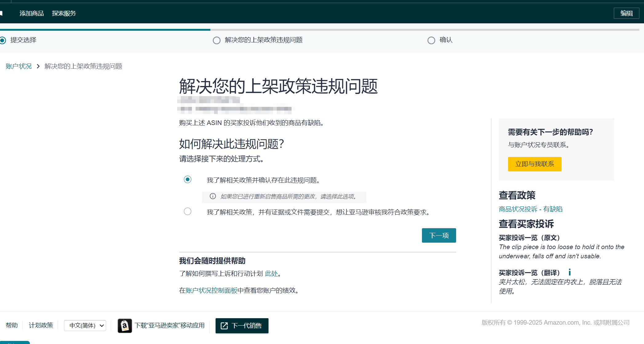Click the 解决您的上架政策违规问题 breadcrumb text
This screenshot has width=644, height=344.
point(83,66)
